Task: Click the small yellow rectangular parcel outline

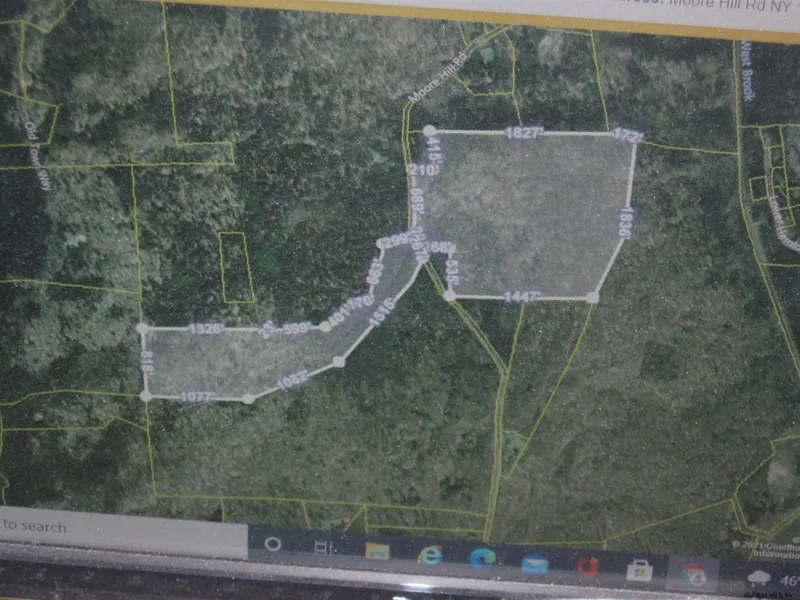Action: coord(236,267)
